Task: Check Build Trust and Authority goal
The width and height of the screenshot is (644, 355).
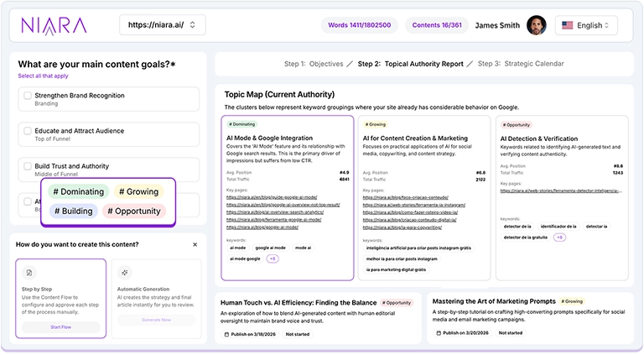Action: [x=28, y=166]
